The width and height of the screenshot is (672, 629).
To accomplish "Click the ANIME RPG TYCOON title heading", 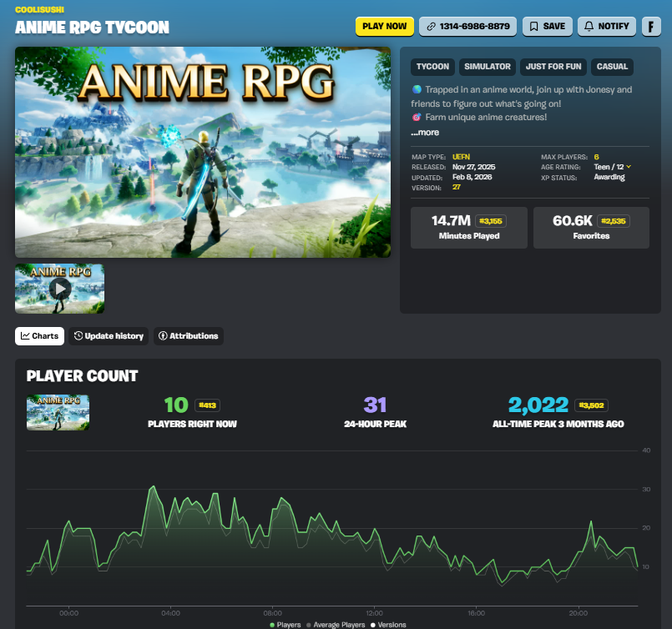I will 92,28.
